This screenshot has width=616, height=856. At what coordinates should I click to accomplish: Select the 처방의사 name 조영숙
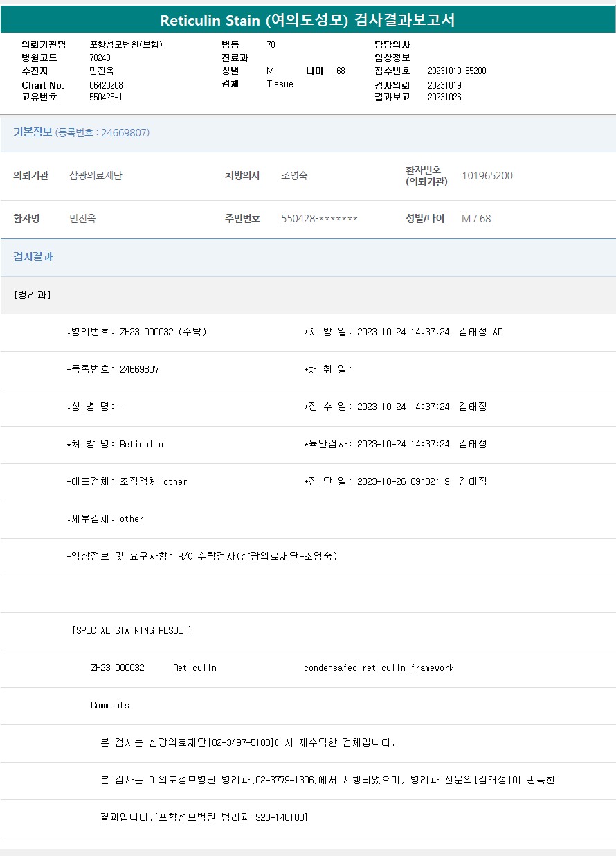294,176
